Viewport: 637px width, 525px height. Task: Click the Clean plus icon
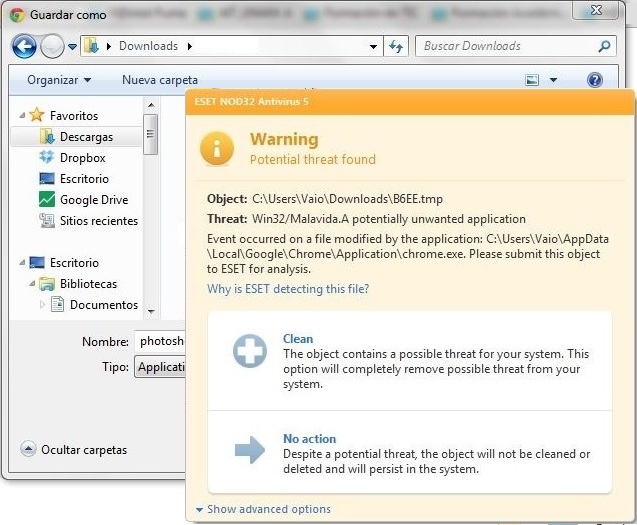click(250, 351)
